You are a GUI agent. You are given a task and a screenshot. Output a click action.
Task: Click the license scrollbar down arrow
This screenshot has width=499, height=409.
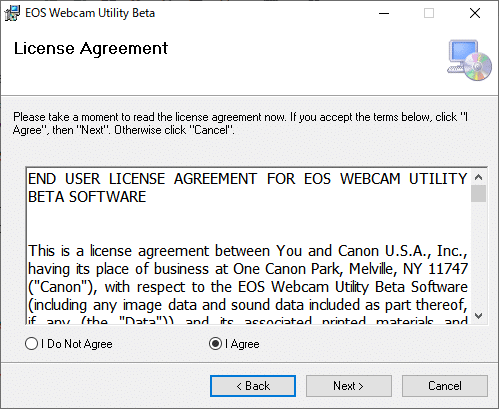[479, 316]
